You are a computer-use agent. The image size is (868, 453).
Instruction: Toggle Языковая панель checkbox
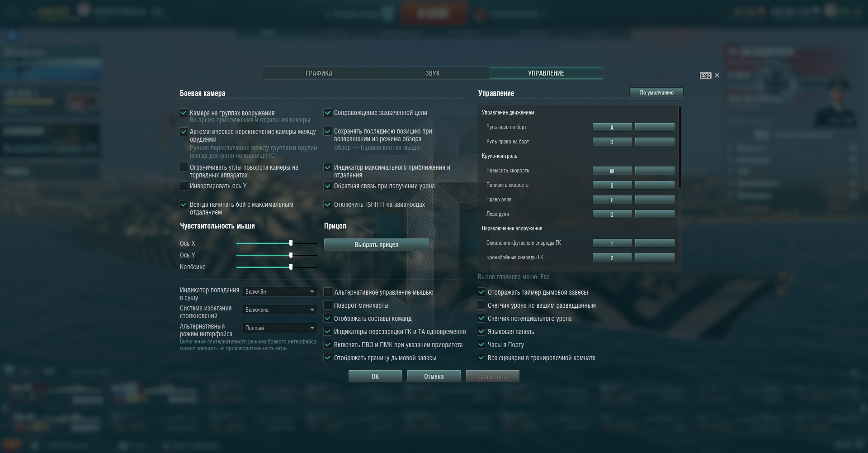click(x=481, y=332)
